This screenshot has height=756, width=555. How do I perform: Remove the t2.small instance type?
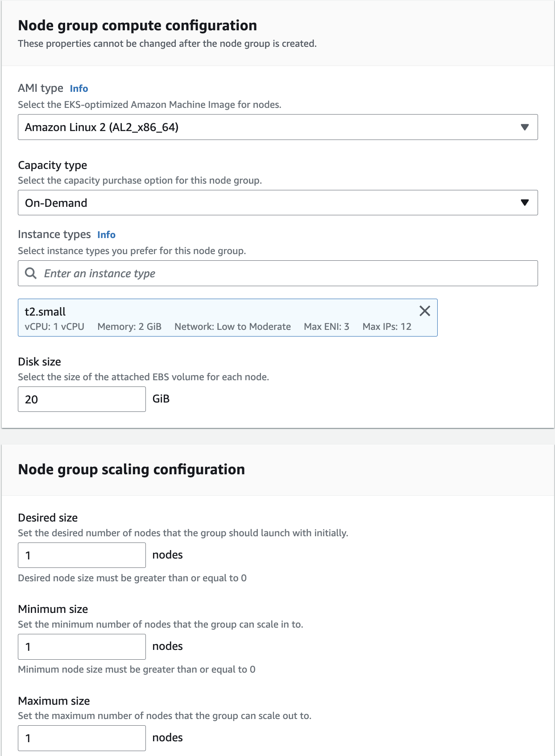pos(425,311)
